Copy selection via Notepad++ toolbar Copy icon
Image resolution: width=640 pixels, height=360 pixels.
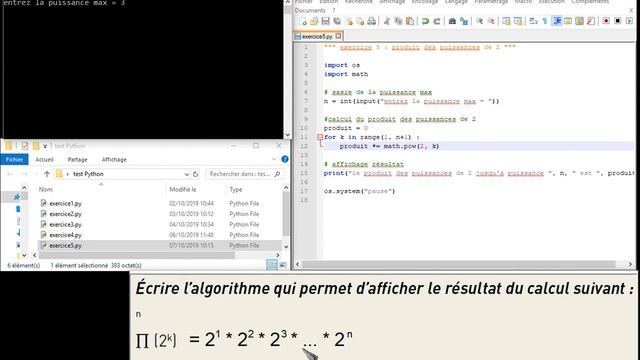click(398, 21)
